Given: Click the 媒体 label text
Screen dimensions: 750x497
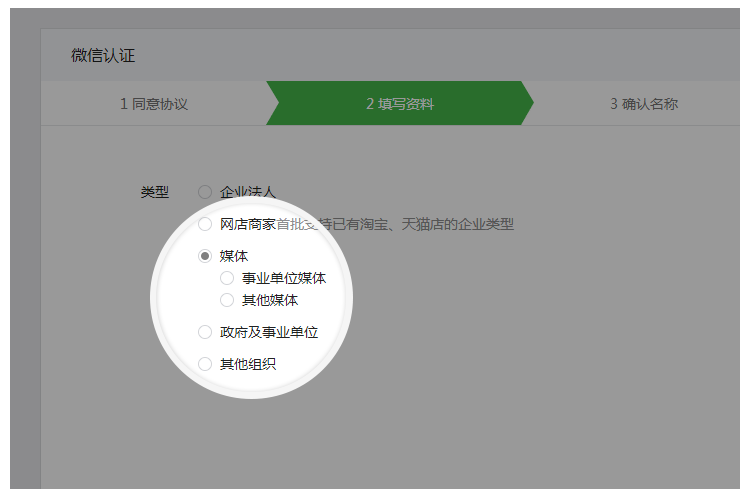Looking at the screenshot, I should click(234, 256).
